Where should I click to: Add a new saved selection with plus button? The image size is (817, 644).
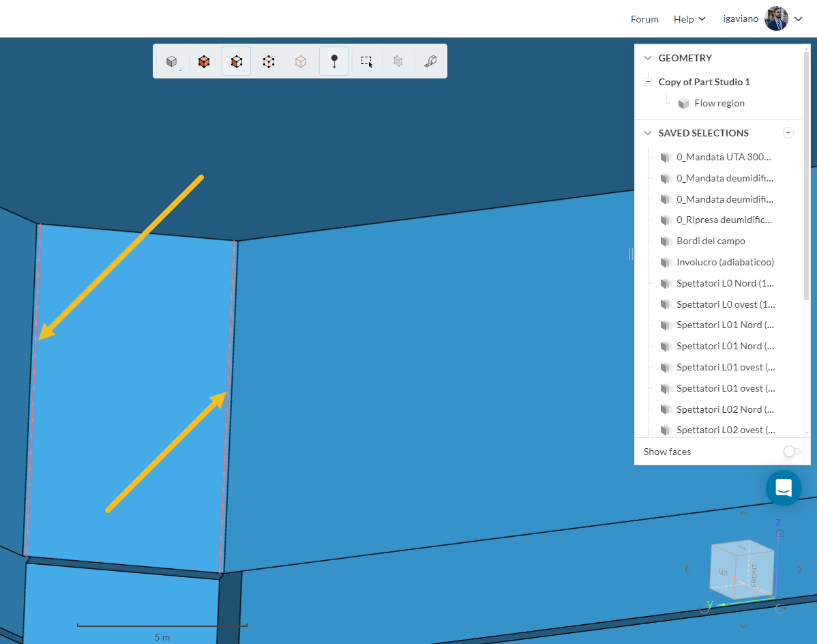click(788, 133)
